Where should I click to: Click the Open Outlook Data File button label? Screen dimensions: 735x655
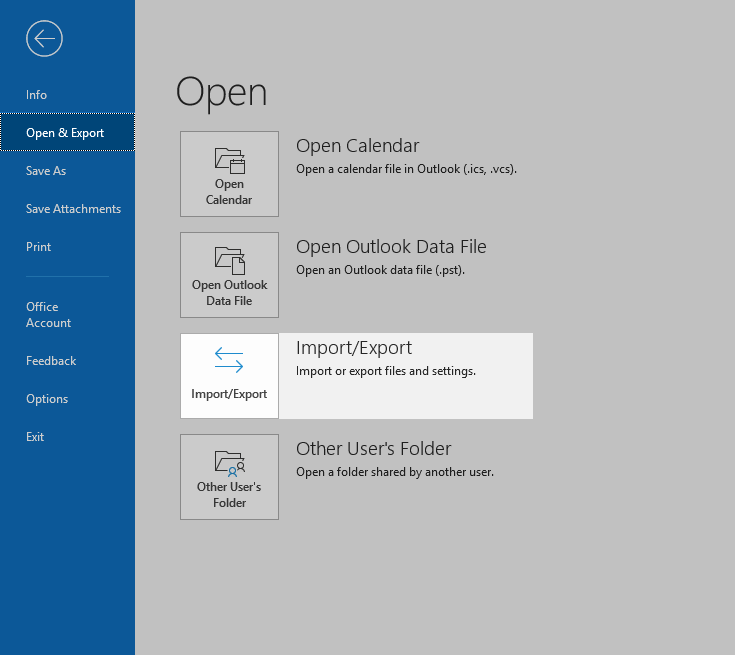click(229, 293)
